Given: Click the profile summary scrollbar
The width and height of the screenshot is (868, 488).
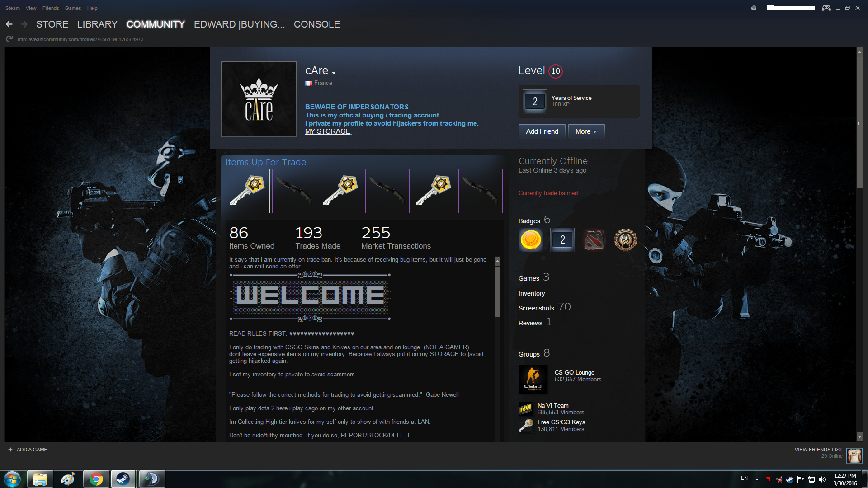Looking at the screenshot, I should click(497, 292).
